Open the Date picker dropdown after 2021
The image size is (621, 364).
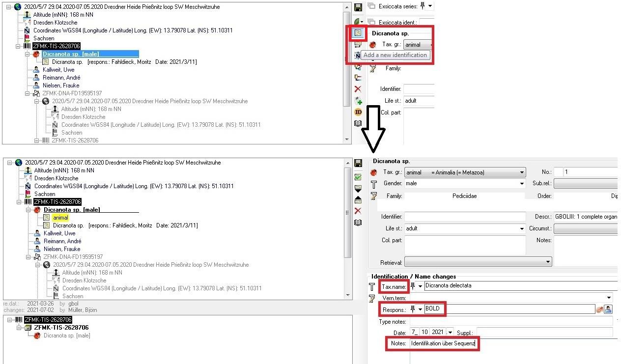[x=450, y=333]
